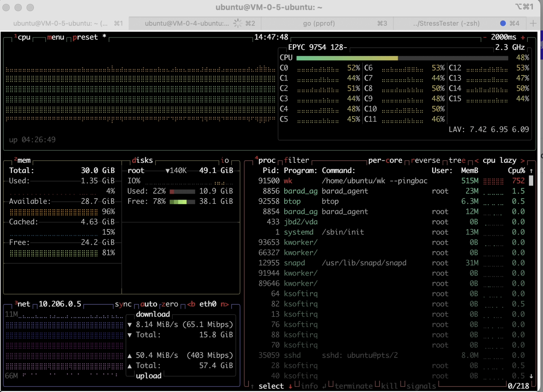Click the plus to increase update interval

pos(523,38)
